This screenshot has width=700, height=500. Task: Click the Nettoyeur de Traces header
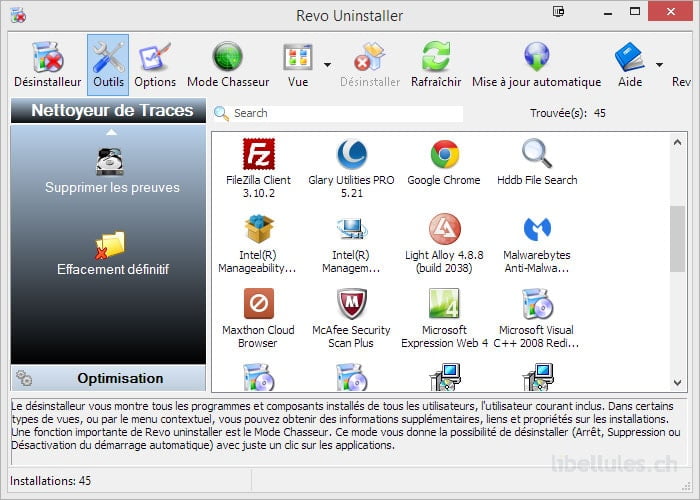pos(108,110)
